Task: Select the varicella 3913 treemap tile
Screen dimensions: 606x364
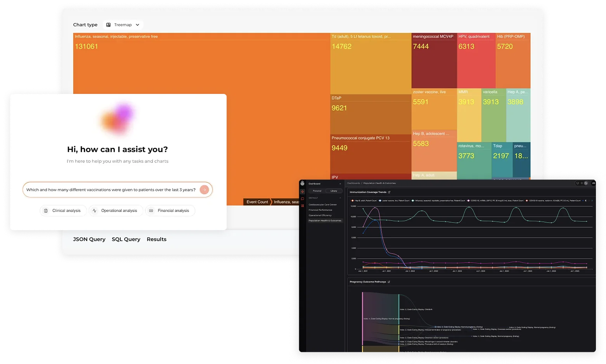Action: [494, 115]
